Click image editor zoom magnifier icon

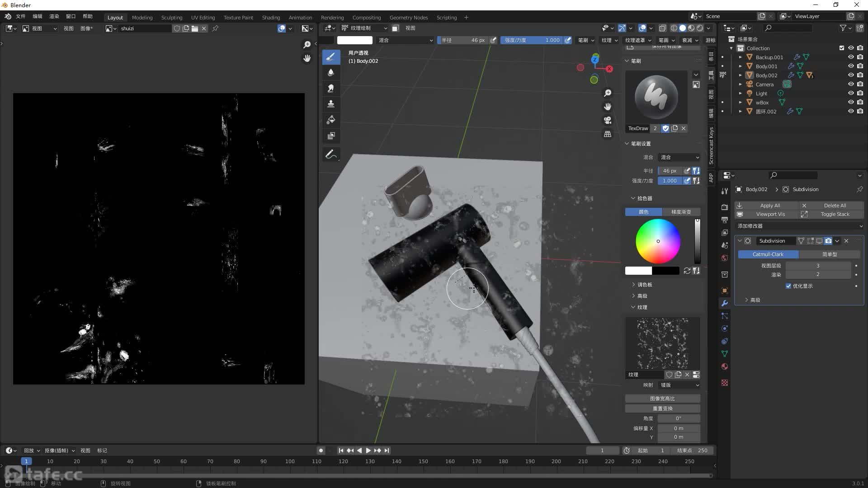pyautogui.click(x=307, y=44)
